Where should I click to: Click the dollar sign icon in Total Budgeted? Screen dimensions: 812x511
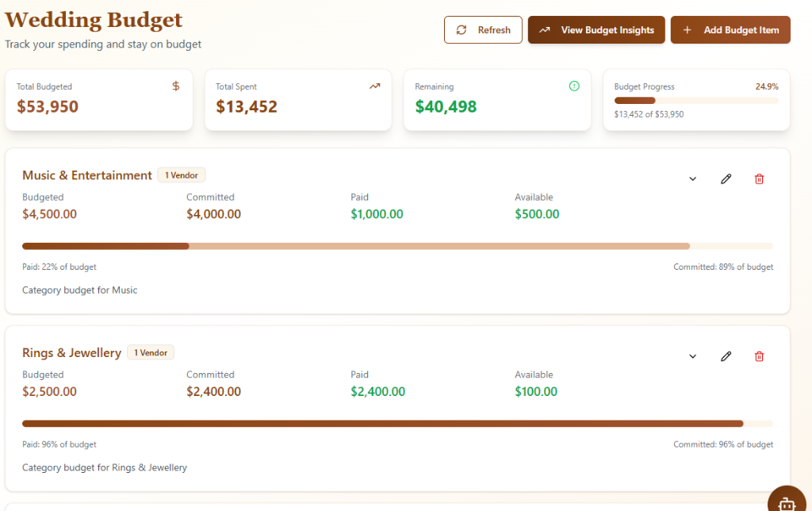(176, 86)
